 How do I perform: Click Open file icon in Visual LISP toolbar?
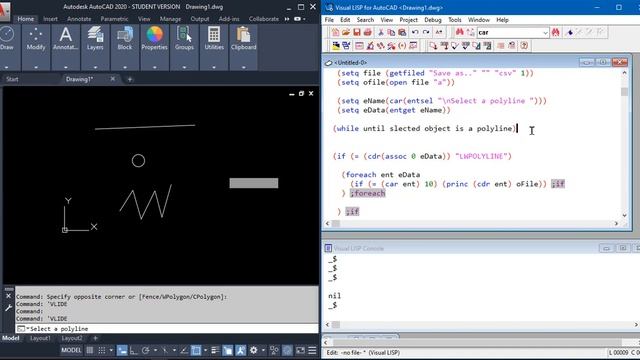pos(345,32)
